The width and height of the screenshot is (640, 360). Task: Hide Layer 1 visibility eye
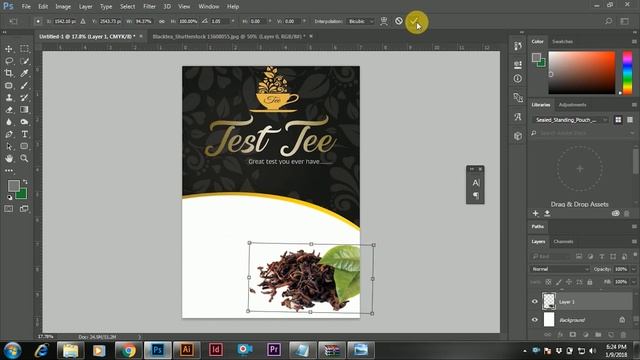point(535,302)
